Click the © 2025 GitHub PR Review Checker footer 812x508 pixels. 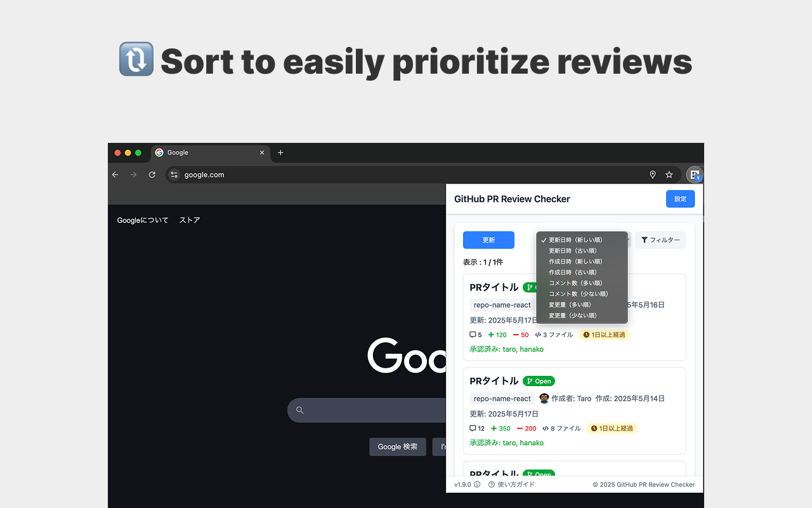pos(643,485)
